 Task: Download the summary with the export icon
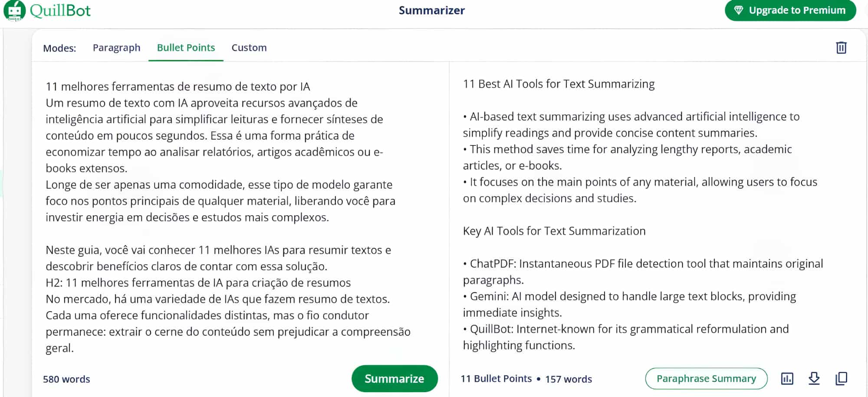tap(814, 378)
